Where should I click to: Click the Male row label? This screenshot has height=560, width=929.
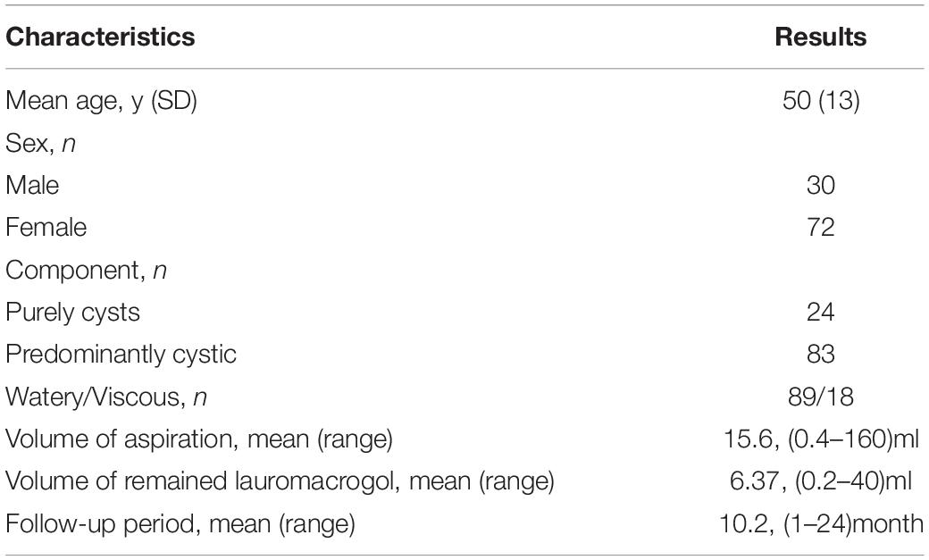pos(32,185)
